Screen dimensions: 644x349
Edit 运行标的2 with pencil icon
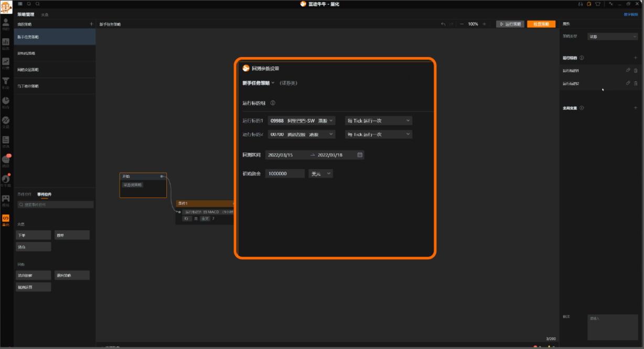pyautogui.click(x=628, y=83)
